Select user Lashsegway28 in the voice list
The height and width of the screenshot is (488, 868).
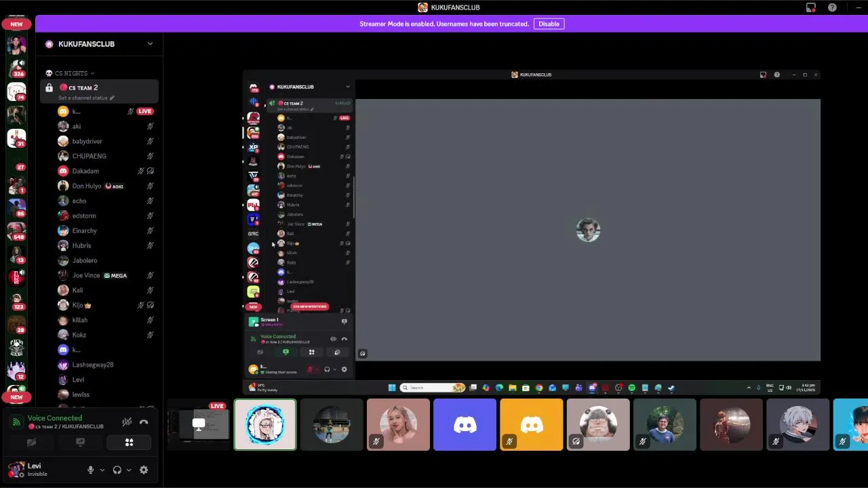click(106, 365)
